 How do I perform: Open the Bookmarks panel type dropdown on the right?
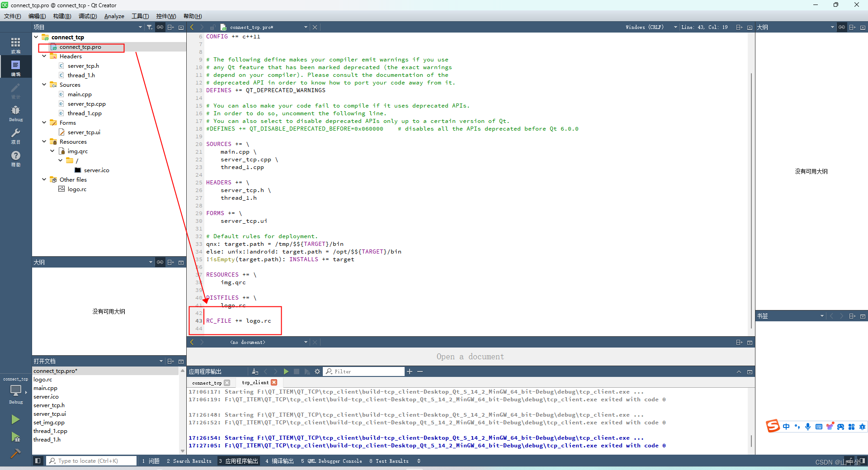pyautogui.click(x=822, y=316)
